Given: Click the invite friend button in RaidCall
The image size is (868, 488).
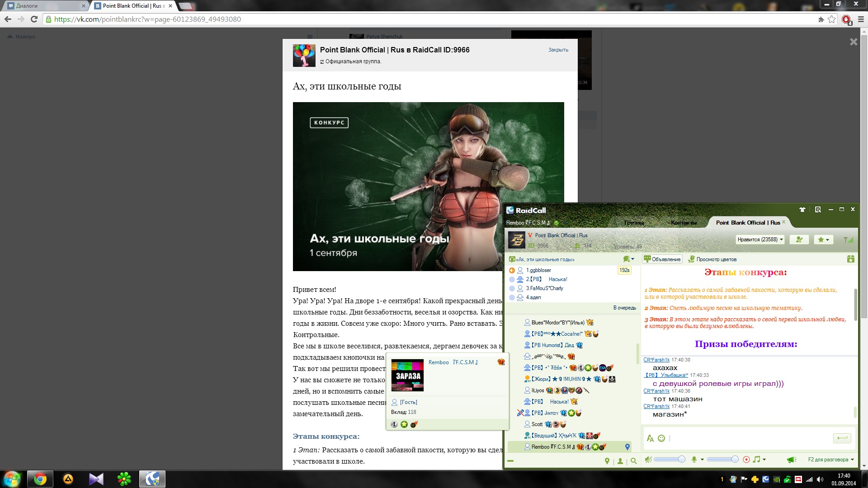Looking at the screenshot, I should [x=799, y=239].
